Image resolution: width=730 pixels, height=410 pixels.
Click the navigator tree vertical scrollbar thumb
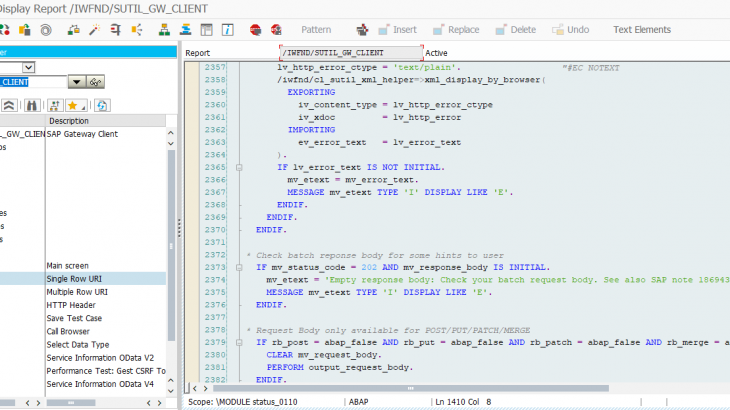tap(171, 245)
